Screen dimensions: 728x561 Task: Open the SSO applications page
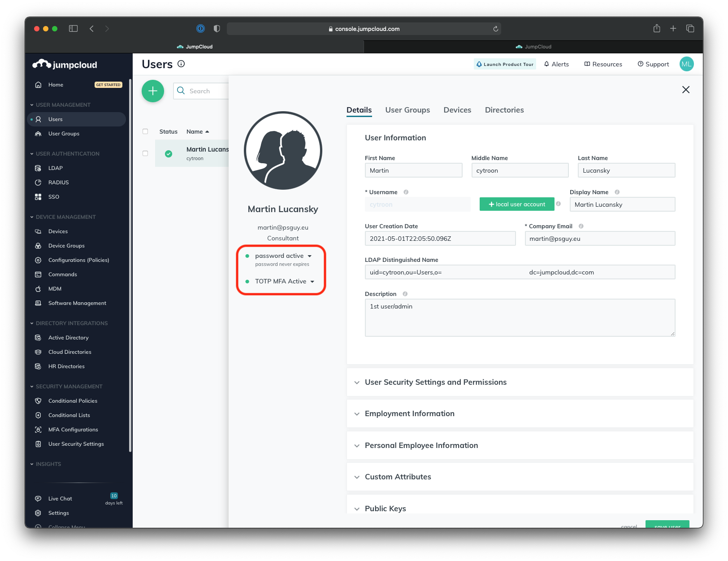(54, 197)
